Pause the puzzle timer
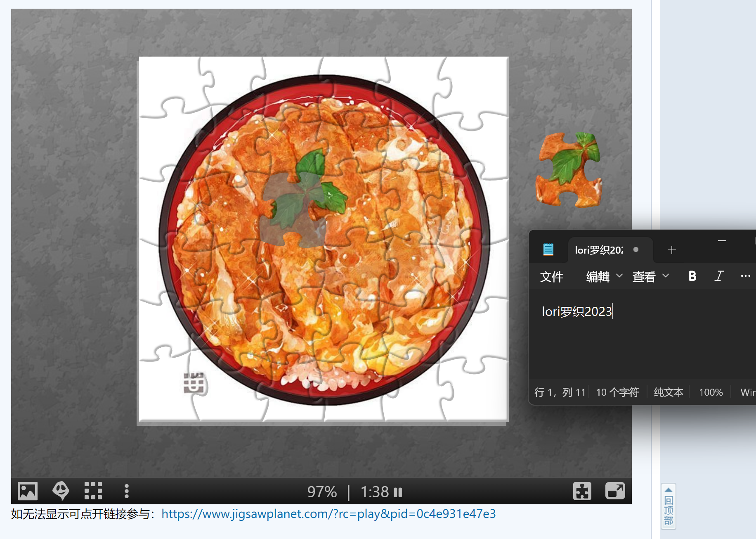Image resolution: width=756 pixels, height=539 pixels. (398, 492)
